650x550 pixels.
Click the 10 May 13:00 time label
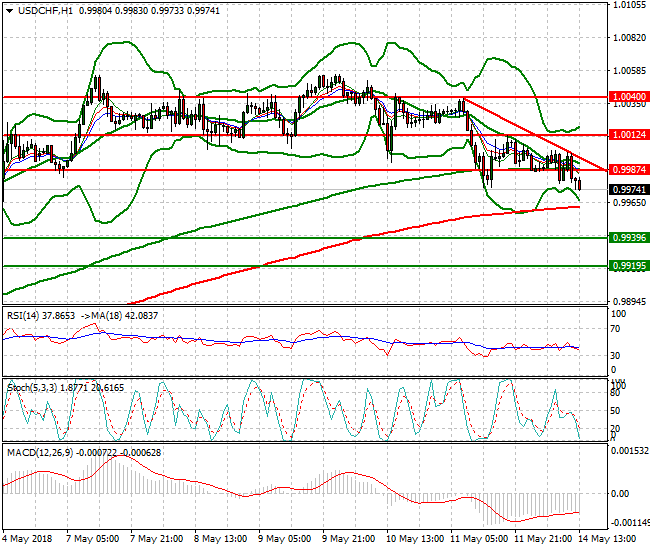click(415, 539)
